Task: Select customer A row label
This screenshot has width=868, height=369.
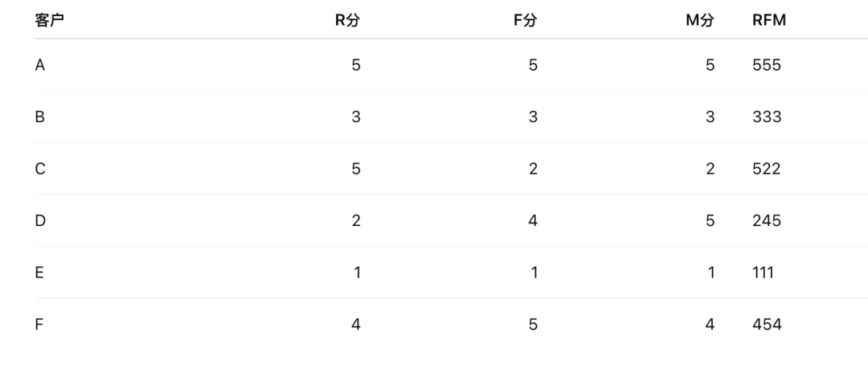Action: (40, 65)
